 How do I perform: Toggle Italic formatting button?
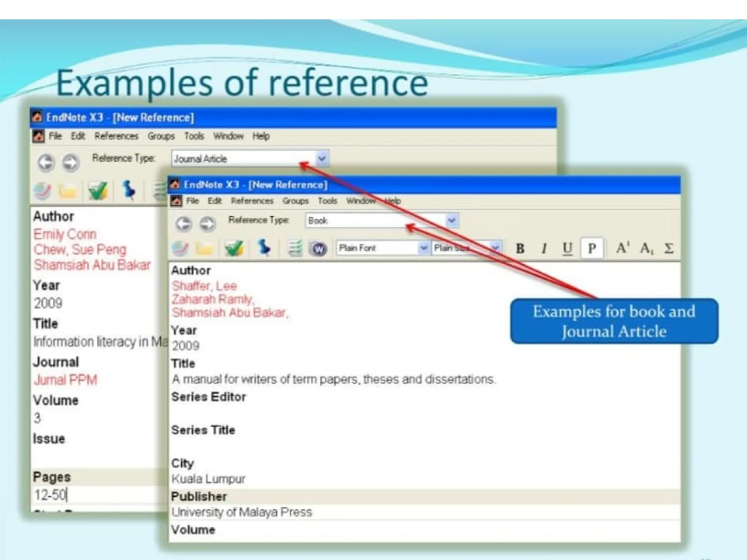[x=544, y=249]
